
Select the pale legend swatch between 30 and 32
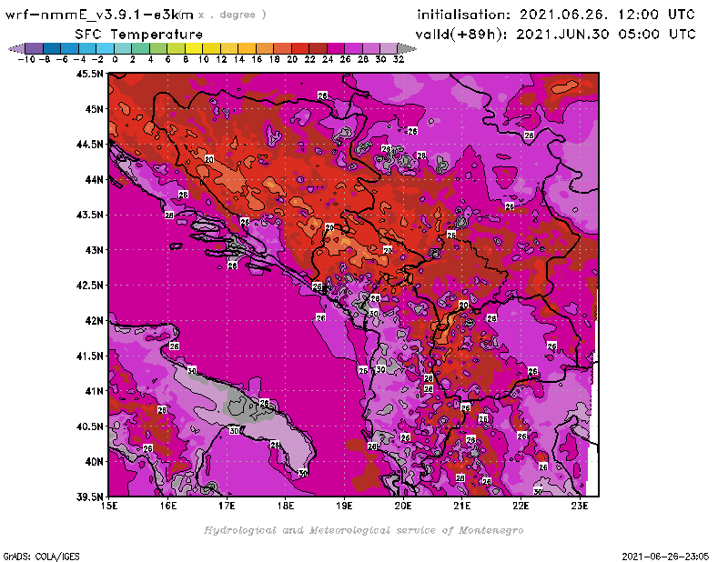(389, 48)
